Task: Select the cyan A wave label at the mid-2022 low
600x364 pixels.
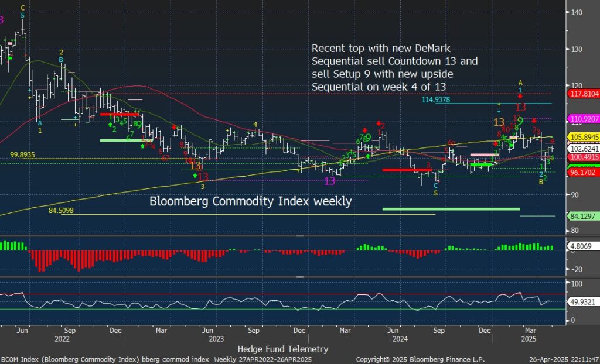Action: tap(40, 123)
